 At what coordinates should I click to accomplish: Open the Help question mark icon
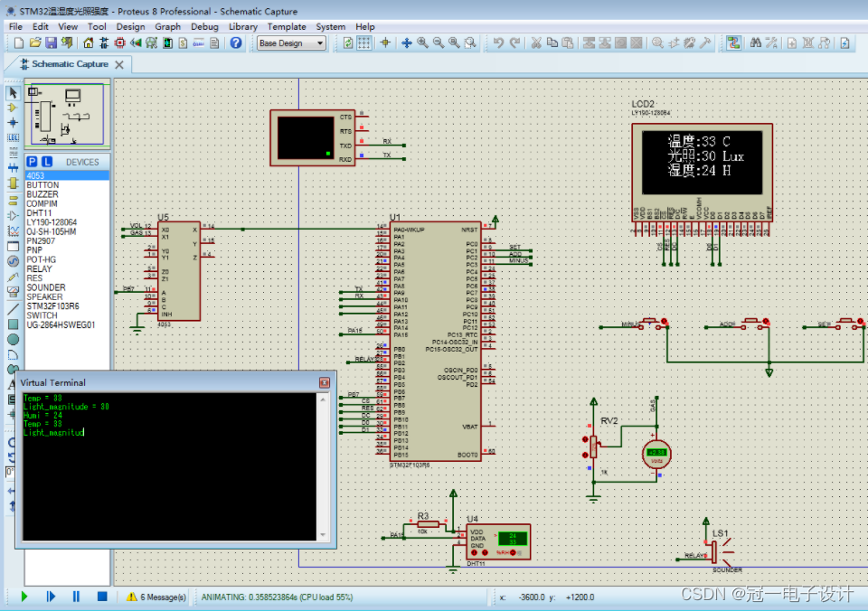(x=236, y=42)
